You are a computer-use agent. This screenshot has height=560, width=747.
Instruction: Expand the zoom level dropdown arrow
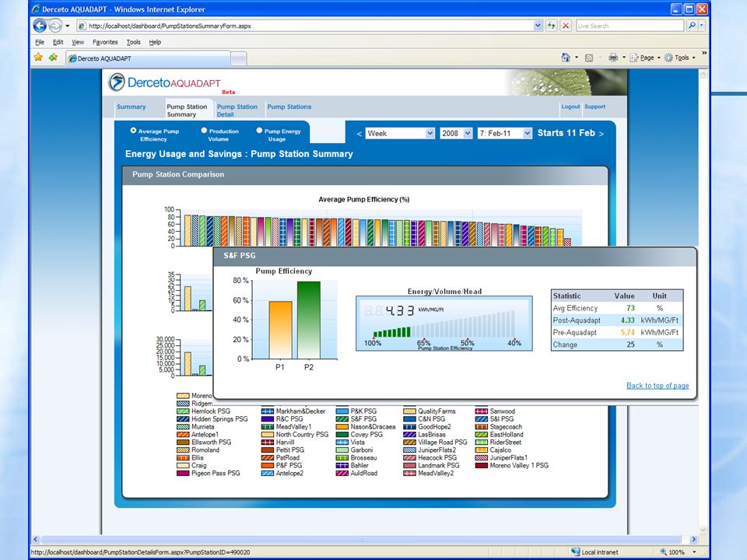click(694, 552)
